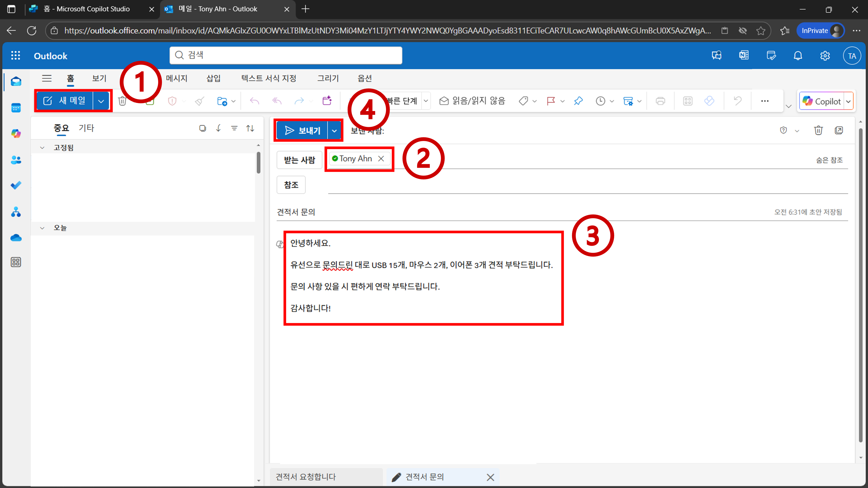Click the Pin icon in toolbar
The width and height of the screenshot is (868, 488).
coord(578,101)
